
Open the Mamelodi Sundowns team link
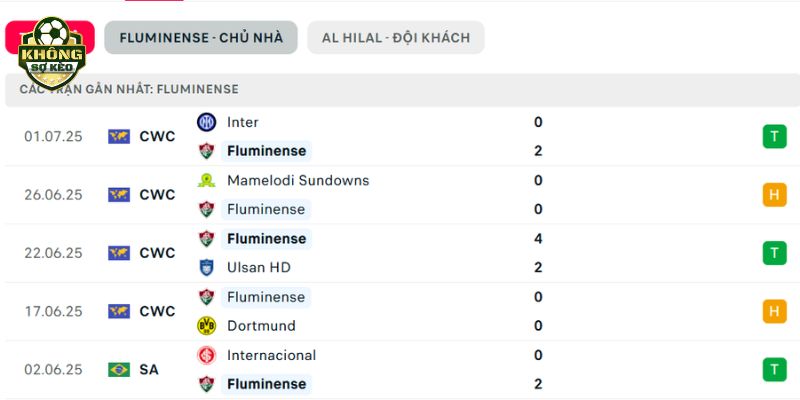298,181
